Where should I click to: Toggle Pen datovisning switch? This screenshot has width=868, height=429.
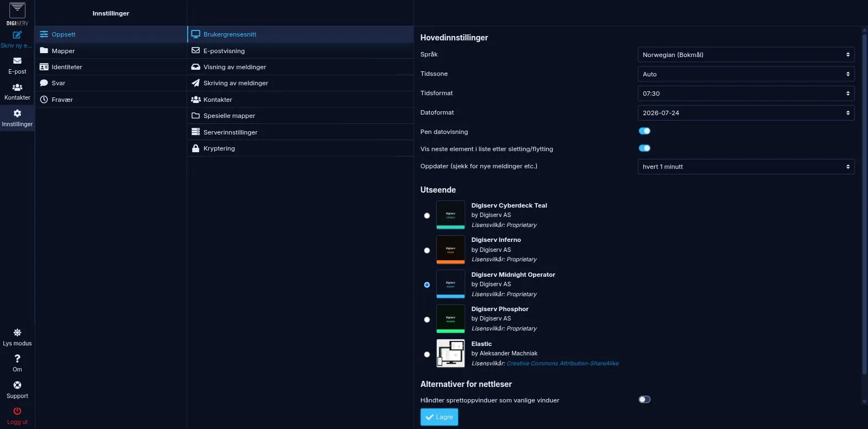click(x=644, y=131)
